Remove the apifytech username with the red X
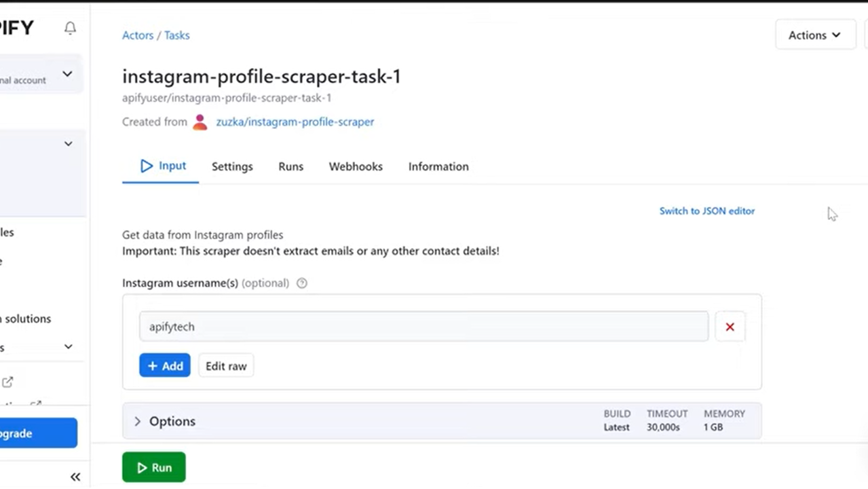This screenshot has width=868, height=489. (730, 327)
